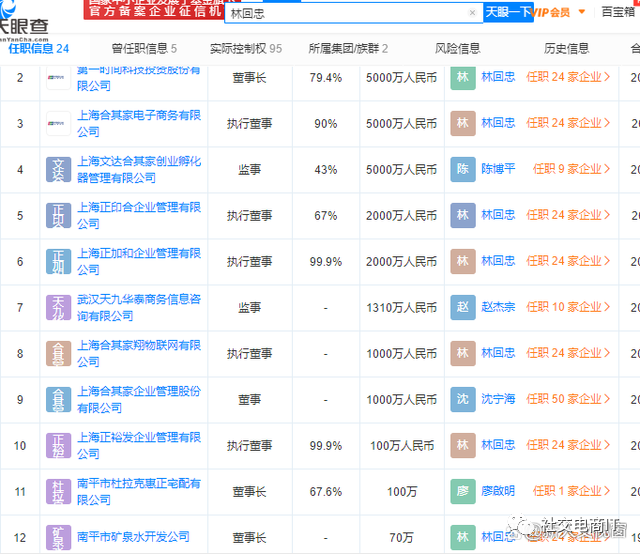Click the 林 avatar icon in row 3
The image size is (640, 554).
pyautogui.click(x=463, y=123)
